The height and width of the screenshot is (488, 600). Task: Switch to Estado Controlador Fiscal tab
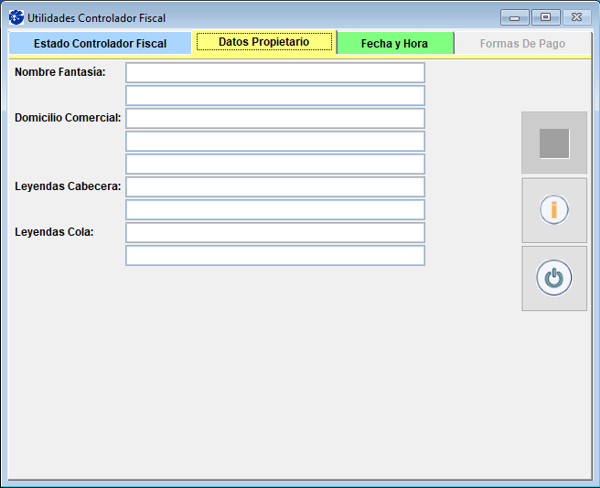(x=99, y=44)
